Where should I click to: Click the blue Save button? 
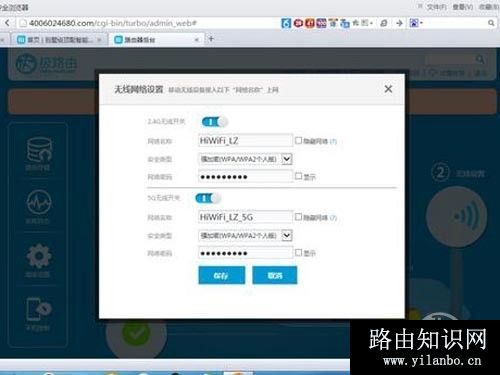tap(222, 275)
